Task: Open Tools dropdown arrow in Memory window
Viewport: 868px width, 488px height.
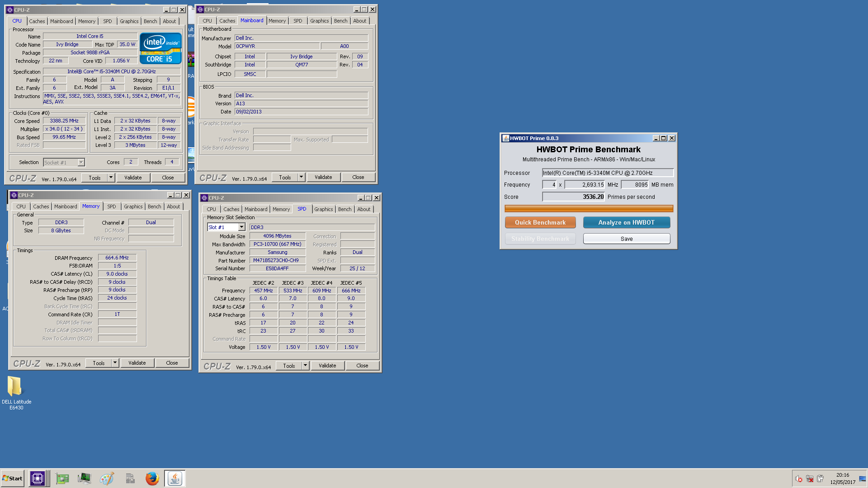Action: 115,363
